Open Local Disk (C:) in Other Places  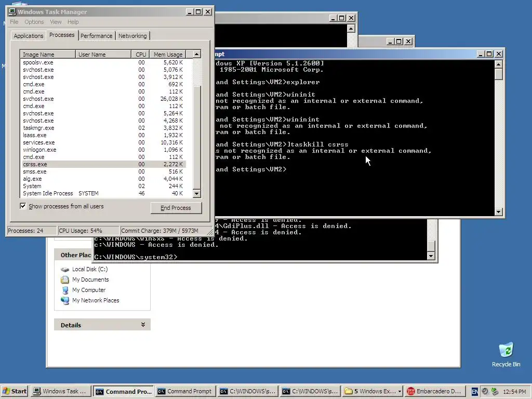click(90, 269)
